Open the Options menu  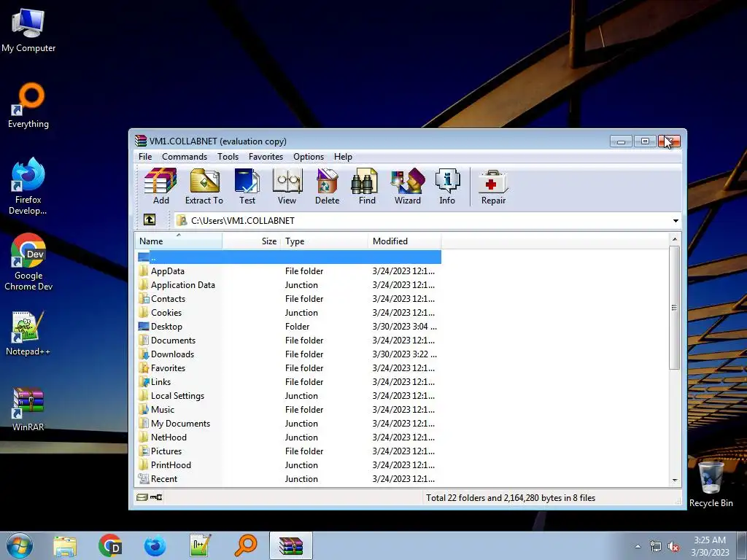coord(309,157)
